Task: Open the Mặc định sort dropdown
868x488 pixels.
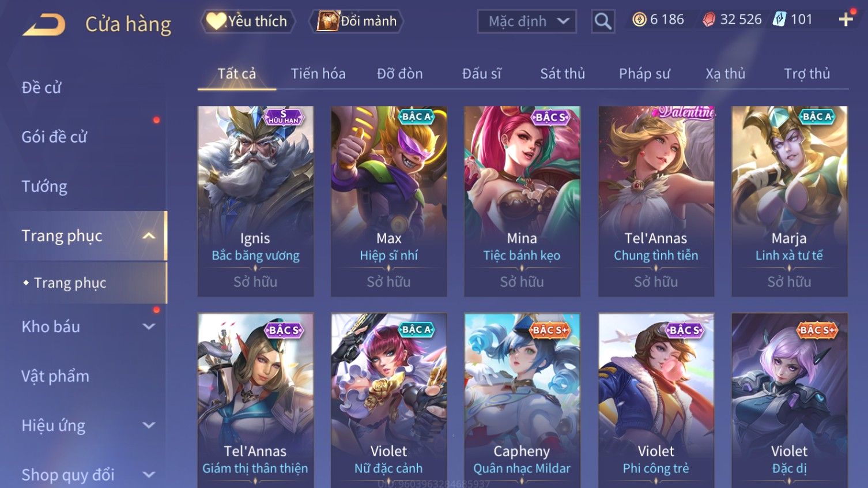Action: pyautogui.click(x=527, y=21)
